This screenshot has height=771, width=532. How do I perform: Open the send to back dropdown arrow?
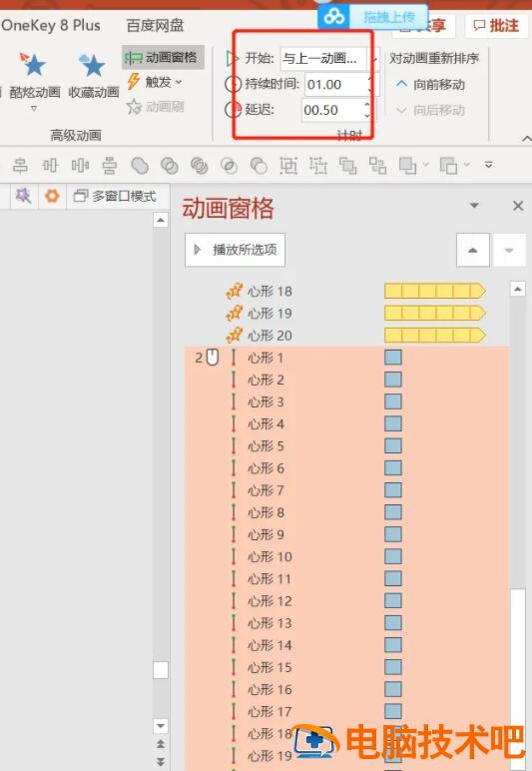[x=466, y=164]
